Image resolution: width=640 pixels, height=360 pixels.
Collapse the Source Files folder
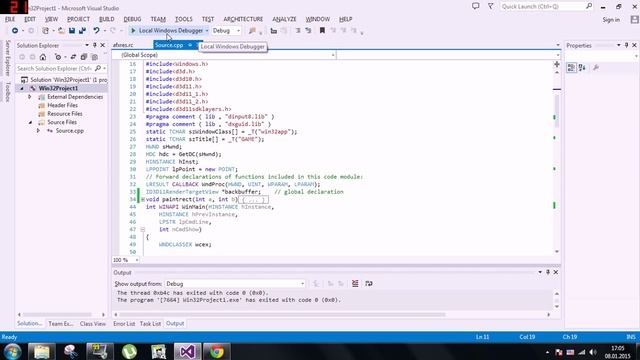coord(30,122)
